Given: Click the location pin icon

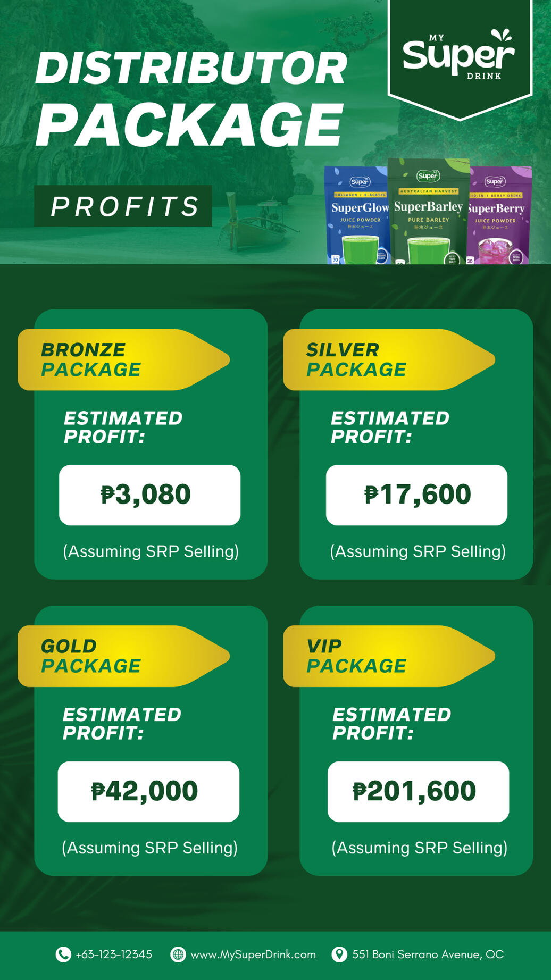Looking at the screenshot, I should click(x=339, y=954).
